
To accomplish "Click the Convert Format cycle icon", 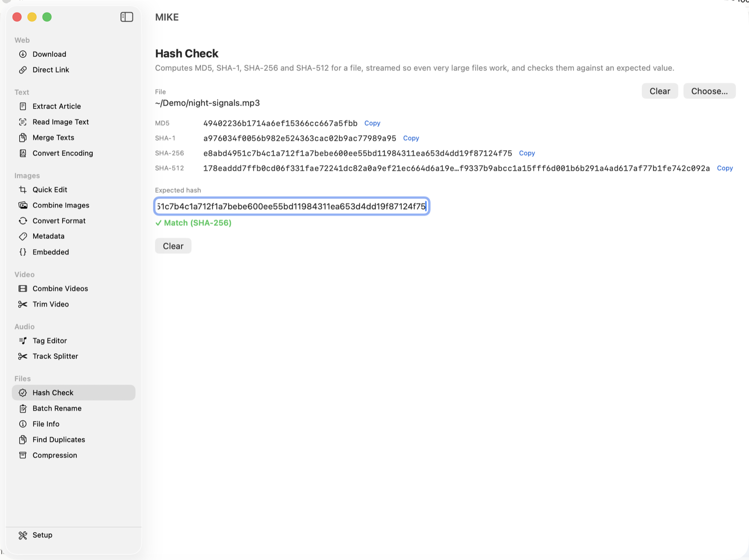I will pos(22,221).
